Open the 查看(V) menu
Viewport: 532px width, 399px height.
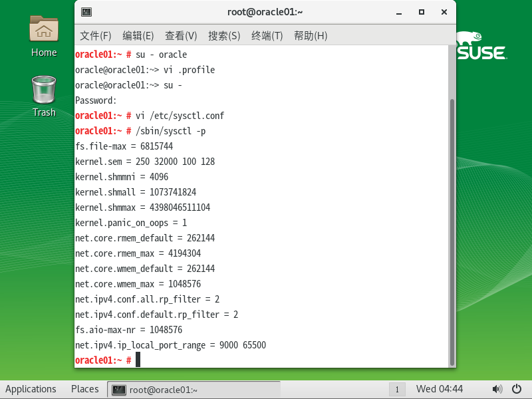[x=181, y=36]
